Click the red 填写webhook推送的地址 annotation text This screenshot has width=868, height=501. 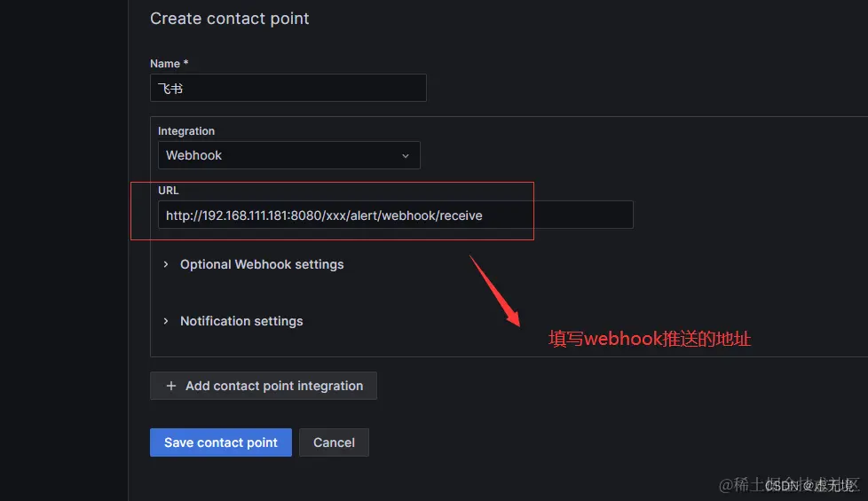click(x=650, y=339)
